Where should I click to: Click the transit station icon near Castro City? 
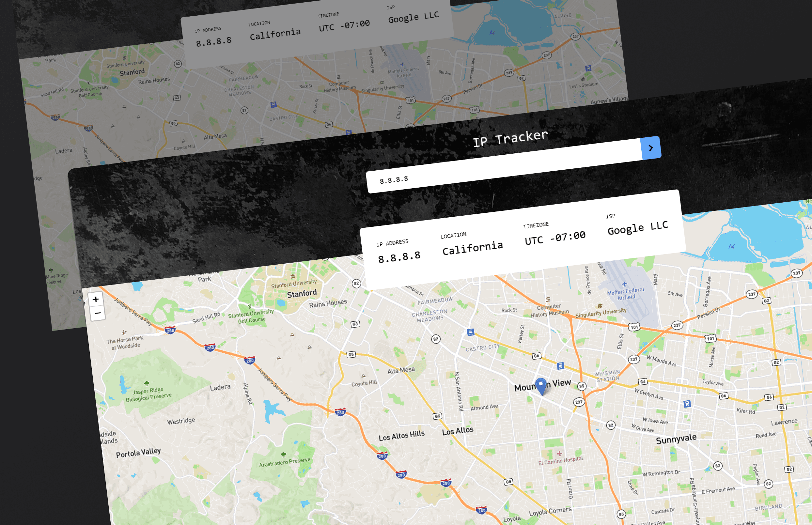click(x=471, y=332)
